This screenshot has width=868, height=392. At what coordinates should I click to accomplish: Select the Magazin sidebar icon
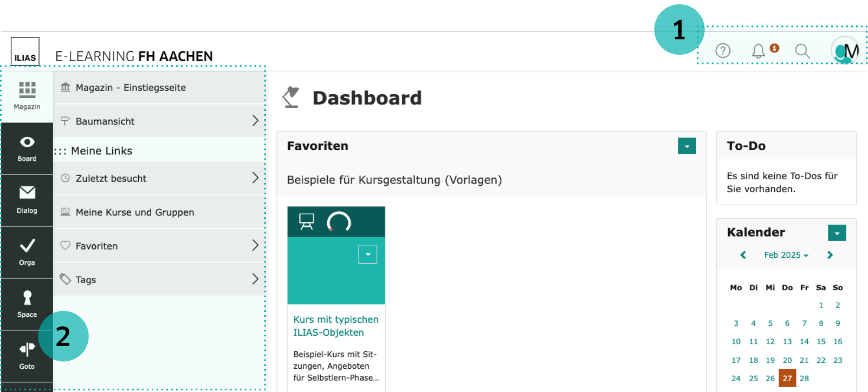pyautogui.click(x=27, y=95)
